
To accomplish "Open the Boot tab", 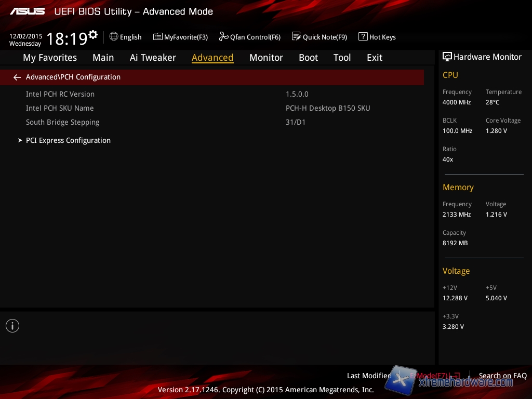I will (308, 58).
